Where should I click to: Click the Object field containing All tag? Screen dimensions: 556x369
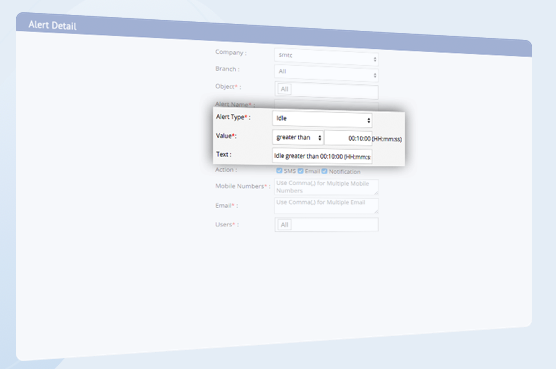coord(326,90)
